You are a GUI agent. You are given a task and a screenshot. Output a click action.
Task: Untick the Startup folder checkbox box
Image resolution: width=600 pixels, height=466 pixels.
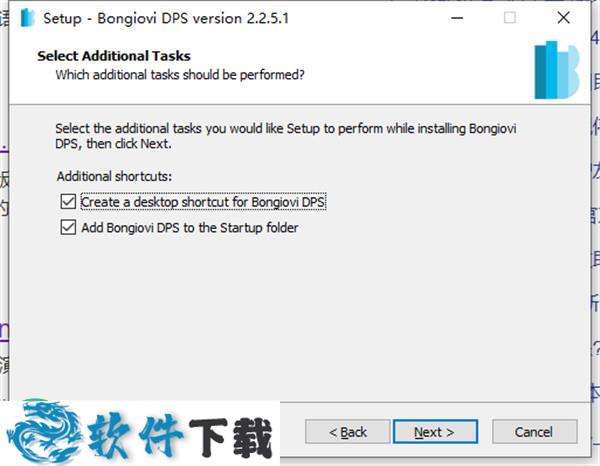pyautogui.click(x=68, y=227)
